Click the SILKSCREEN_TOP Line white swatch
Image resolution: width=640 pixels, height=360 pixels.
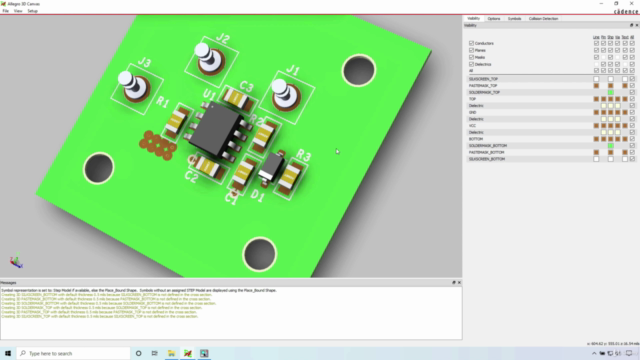pyautogui.click(x=596, y=79)
